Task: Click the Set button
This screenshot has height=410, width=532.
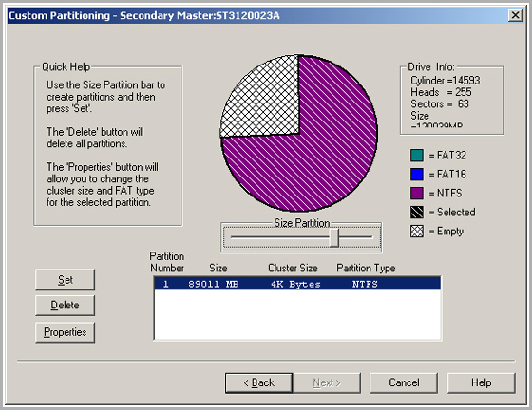Action: [65, 280]
